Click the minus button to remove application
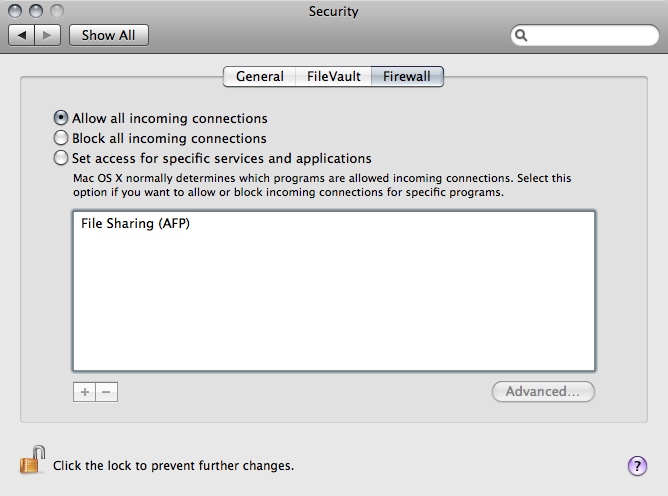This screenshot has width=668, height=496. coord(106,392)
